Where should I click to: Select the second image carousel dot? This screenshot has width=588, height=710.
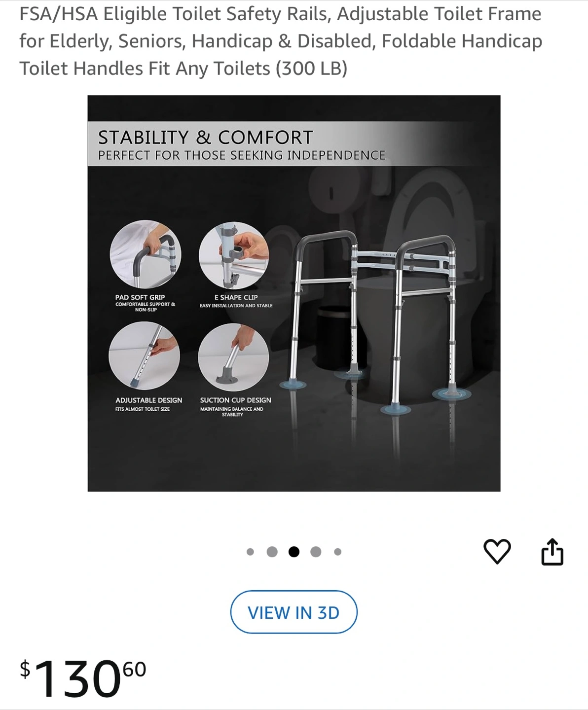[x=272, y=552]
